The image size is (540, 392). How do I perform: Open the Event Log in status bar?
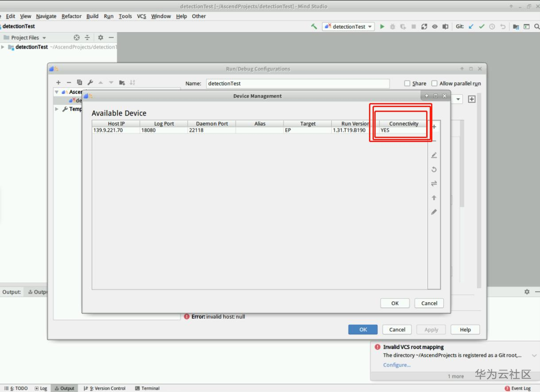click(x=518, y=388)
